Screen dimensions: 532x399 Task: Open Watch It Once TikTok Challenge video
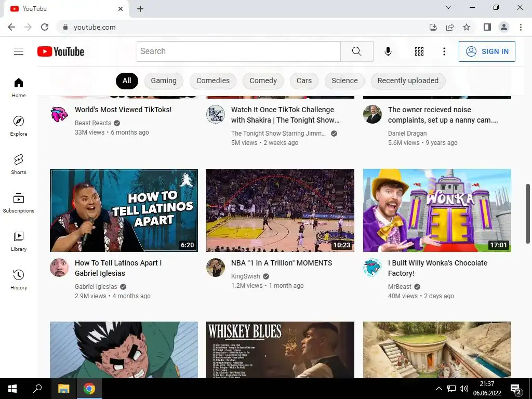point(285,115)
